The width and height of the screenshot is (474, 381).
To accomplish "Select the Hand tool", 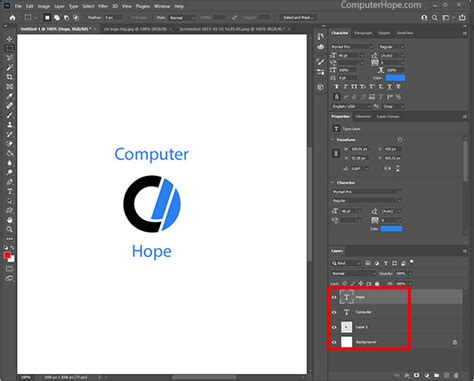I will pyautogui.click(x=9, y=220).
